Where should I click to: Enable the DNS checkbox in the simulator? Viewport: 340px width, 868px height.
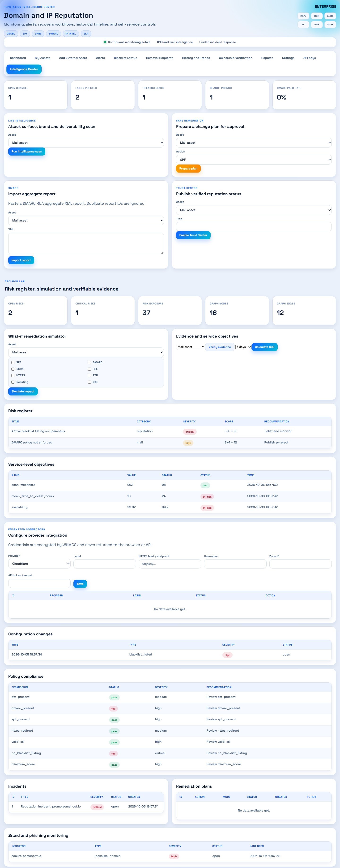pos(89,382)
